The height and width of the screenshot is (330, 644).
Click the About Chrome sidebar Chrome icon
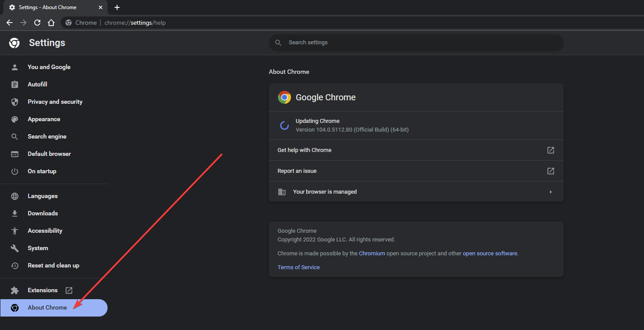(15, 307)
